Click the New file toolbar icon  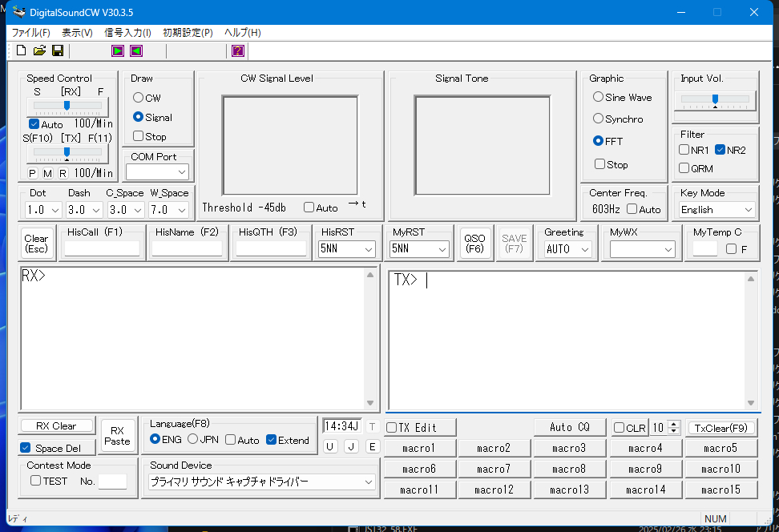pos(22,50)
